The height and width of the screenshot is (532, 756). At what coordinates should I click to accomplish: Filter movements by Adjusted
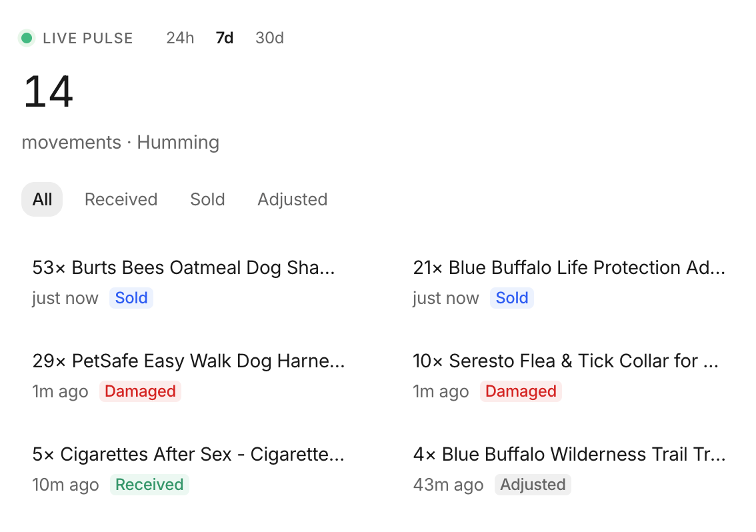tap(292, 199)
